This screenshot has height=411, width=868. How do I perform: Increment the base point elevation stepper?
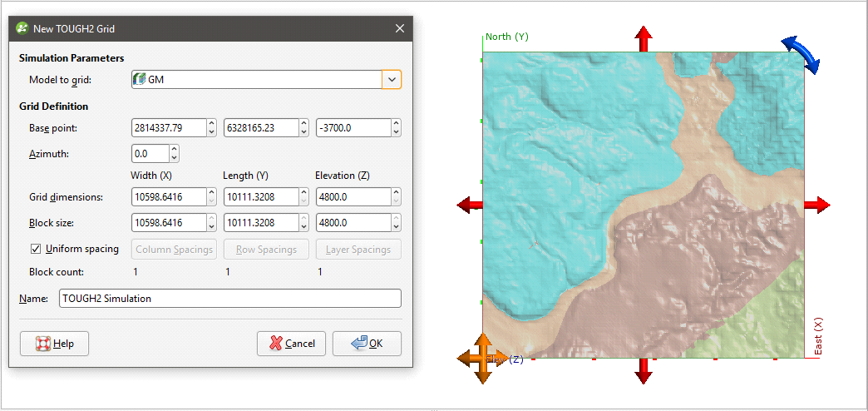pyautogui.click(x=396, y=124)
